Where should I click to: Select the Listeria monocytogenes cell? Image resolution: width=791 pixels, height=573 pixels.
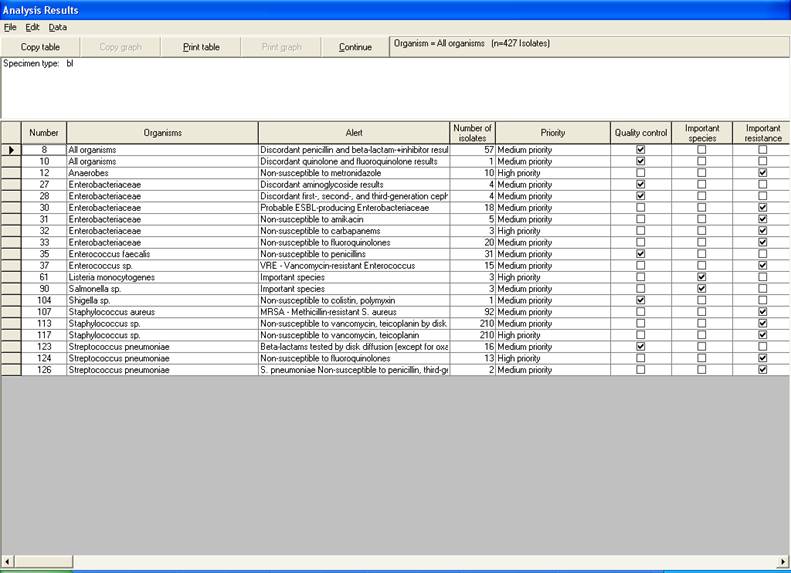click(x=162, y=277)
